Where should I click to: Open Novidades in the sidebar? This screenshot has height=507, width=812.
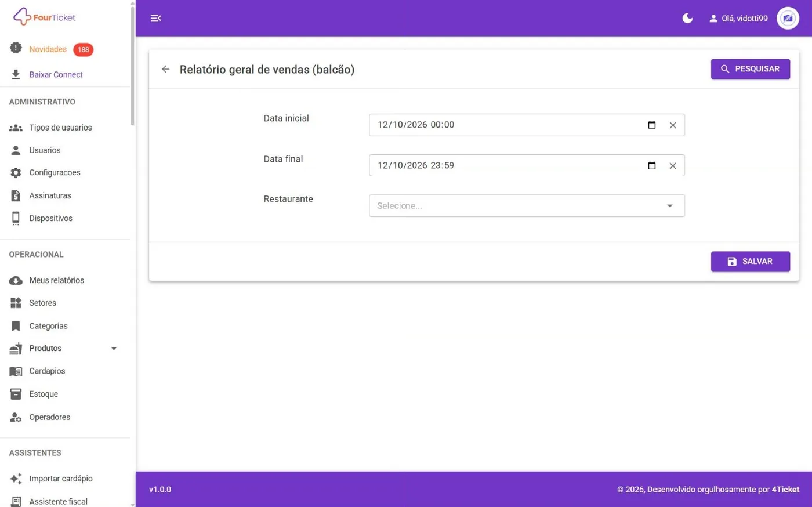[48, 49]
